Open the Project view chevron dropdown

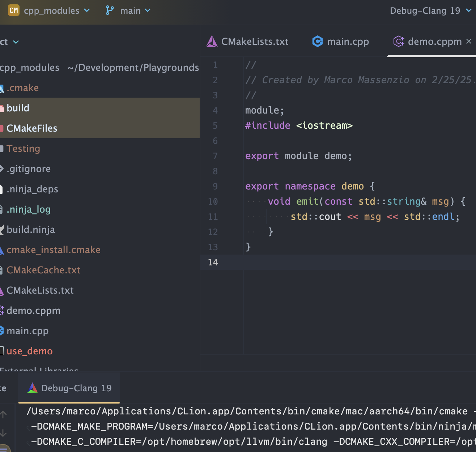pyautogui.click(x=16, y=42)
